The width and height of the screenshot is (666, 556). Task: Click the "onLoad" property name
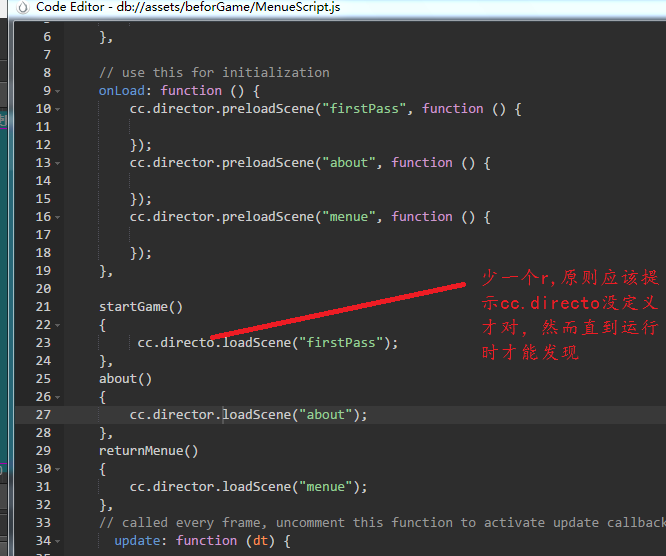pos(121,90)
